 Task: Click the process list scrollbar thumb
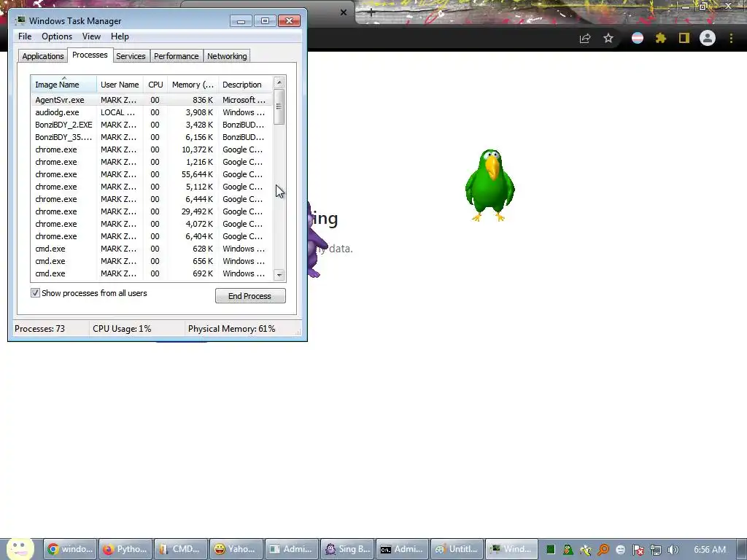tap(279, 107)
